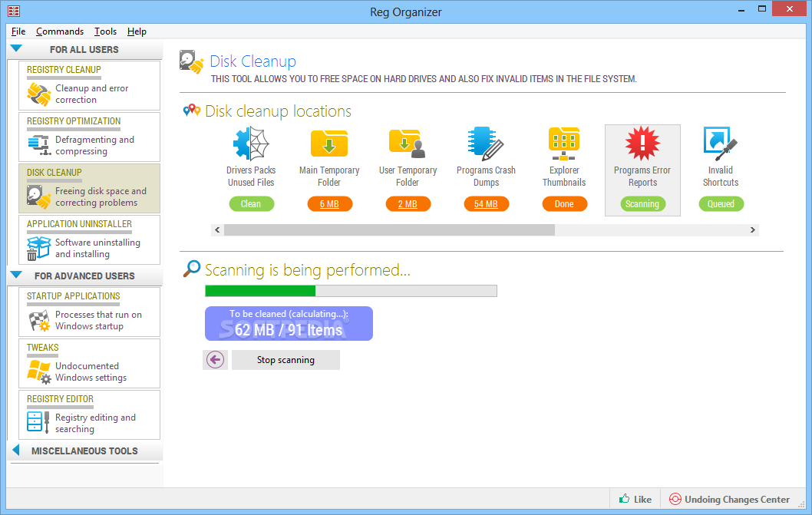812x515 pixels.
Task: Click the Registry Cleanup broom icon
Action: [39, 94]
